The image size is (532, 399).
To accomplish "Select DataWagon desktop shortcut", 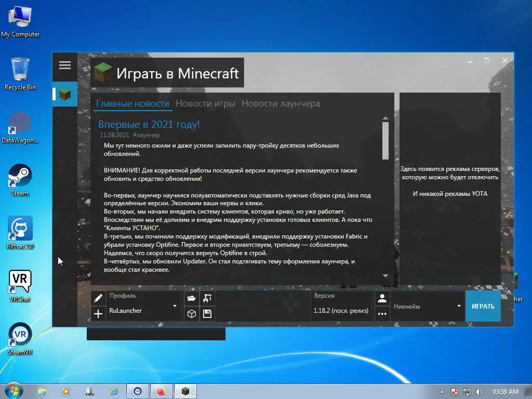I will 20,128.
